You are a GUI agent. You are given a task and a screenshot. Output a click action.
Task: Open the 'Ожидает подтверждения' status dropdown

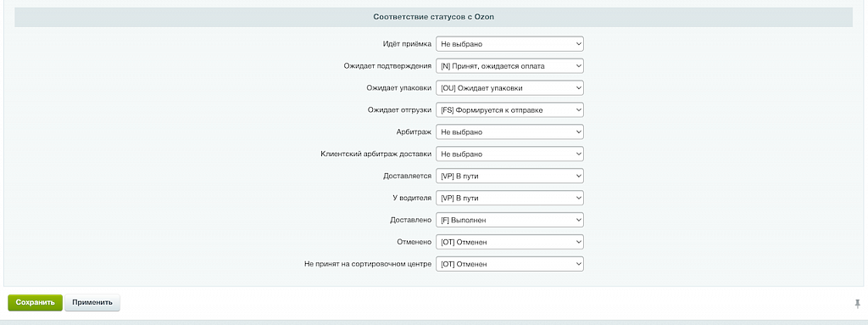[509, 66]
